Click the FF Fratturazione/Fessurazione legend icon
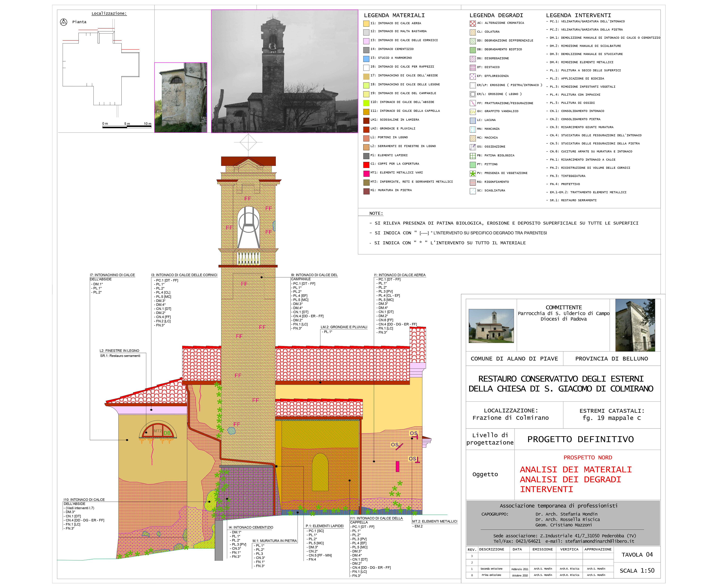Screen dimensions: 718x588 pos(472,103)
